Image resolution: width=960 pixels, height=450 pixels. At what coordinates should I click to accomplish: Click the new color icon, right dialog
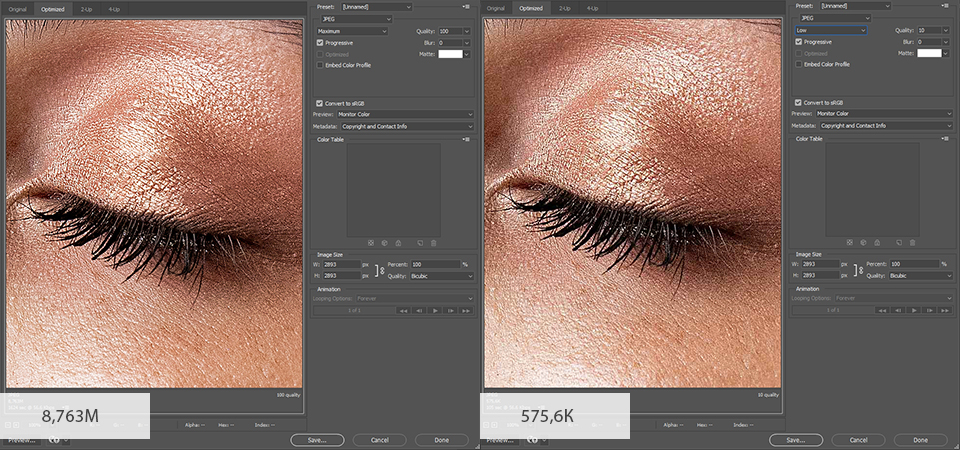tap(899, 242)
